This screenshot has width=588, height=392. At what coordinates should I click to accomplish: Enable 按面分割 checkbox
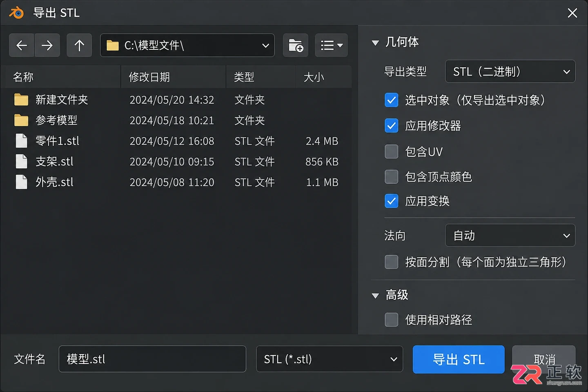pos(392,262)
